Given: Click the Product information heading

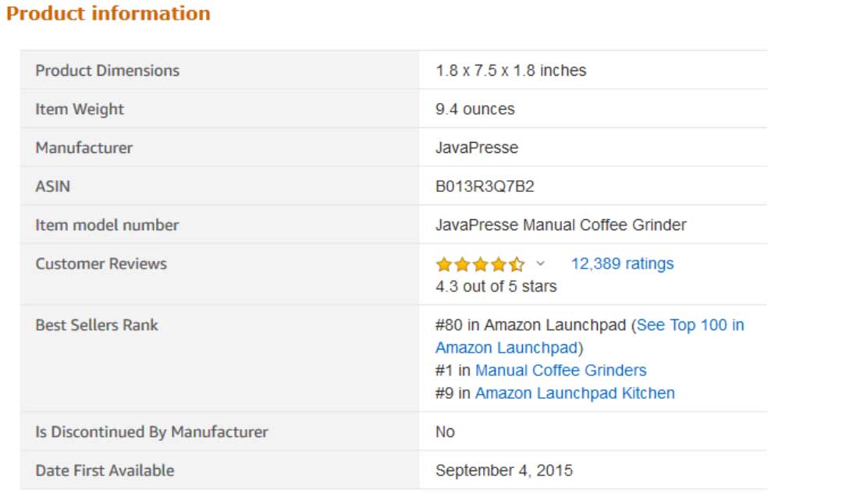Looking at the screenshot, I should [108, 14].
